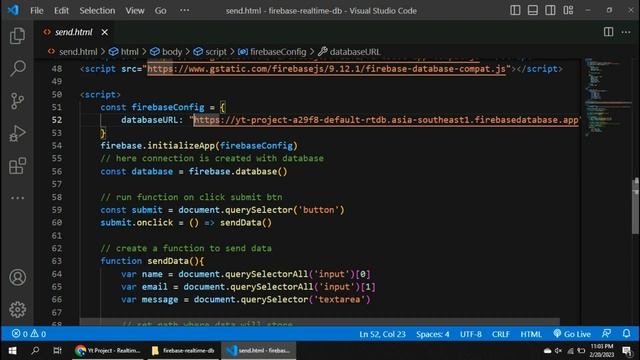Open the Go menu

[160, 11]
